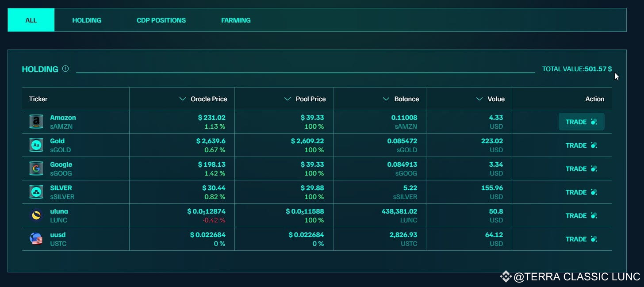This screenshot has height=287, width=644.
Task: Click the uluna -0.42 % change value
Action: tap(214, 220)
